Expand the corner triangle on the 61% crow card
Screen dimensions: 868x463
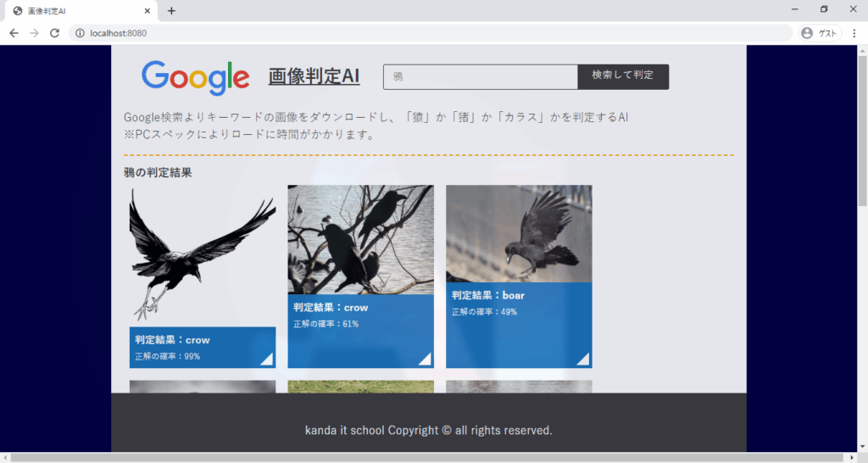coord(425,360)
